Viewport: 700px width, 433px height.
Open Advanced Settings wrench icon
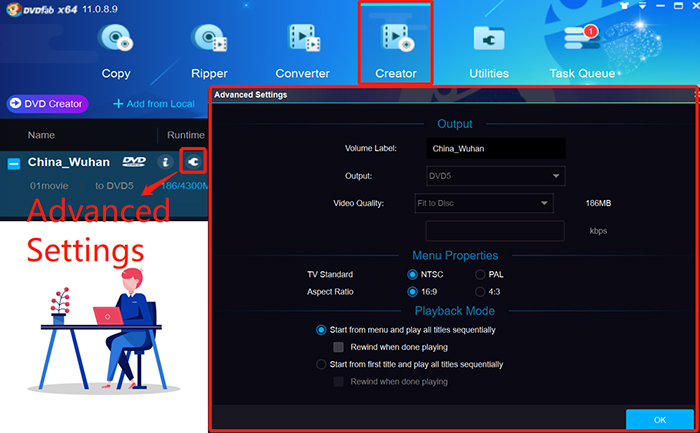pyautogui.click(x=194, y=162)
